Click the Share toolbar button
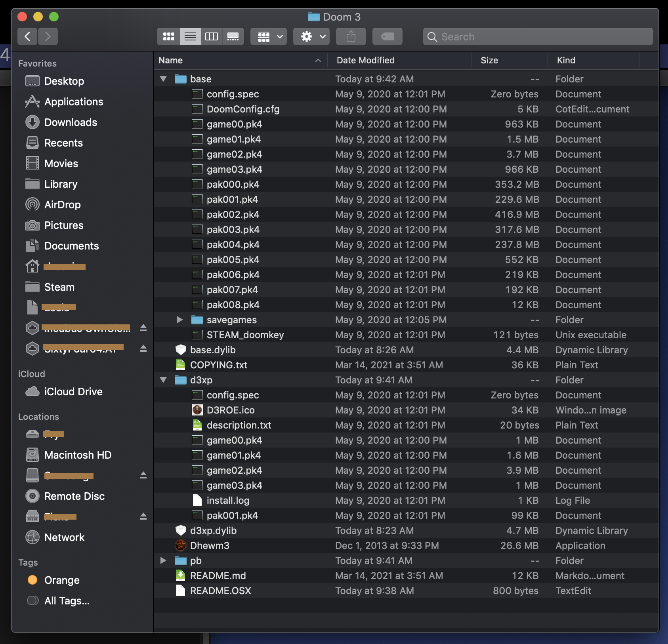668x644 pixels. [351, 36]
